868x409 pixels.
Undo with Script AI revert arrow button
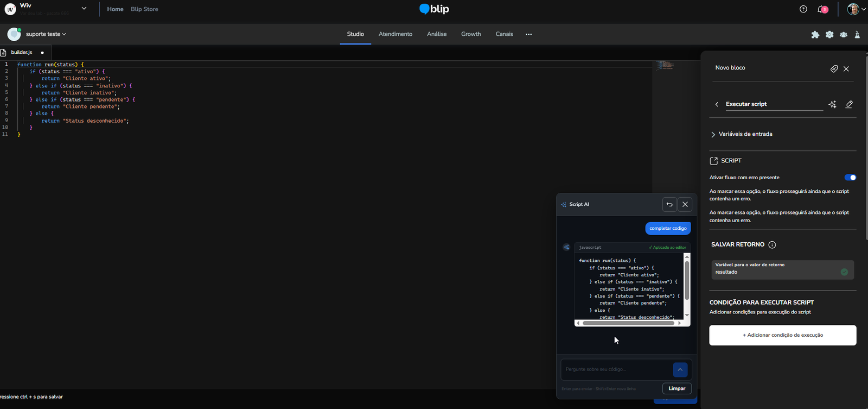(x=669, y=205)
